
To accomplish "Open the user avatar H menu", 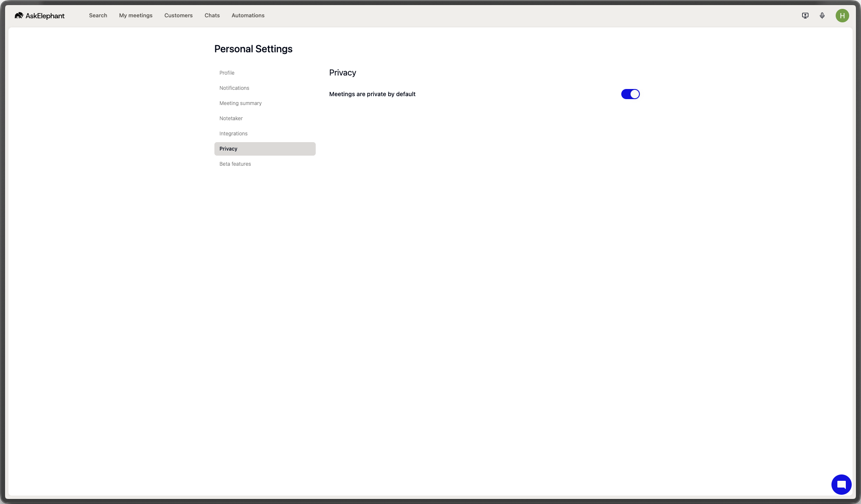I will (x=842, y=16).
